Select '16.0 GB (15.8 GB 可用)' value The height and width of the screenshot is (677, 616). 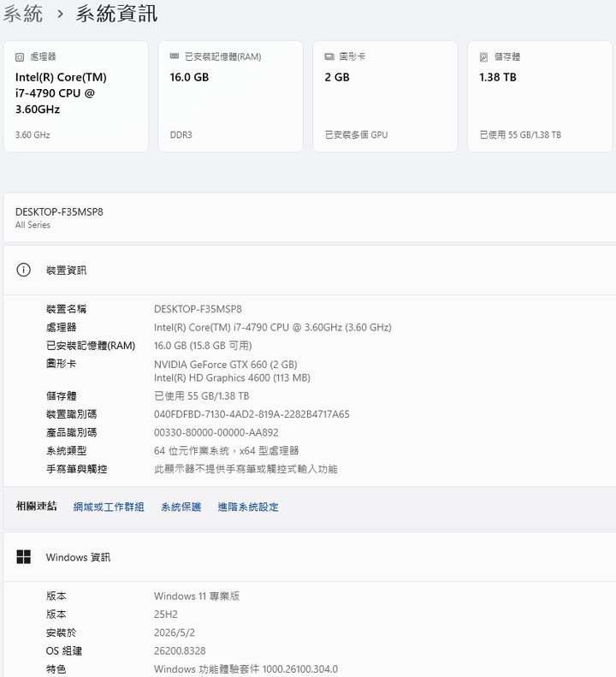[x=203, y=346]
